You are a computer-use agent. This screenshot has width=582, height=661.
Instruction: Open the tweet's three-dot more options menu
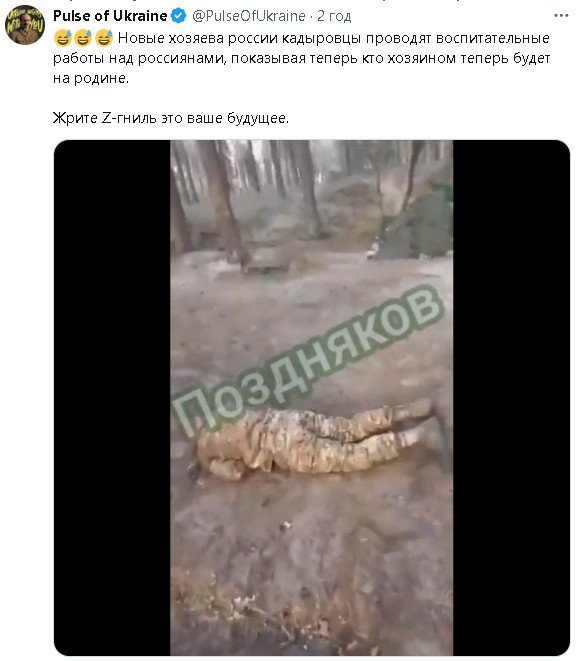pos(561,16)
